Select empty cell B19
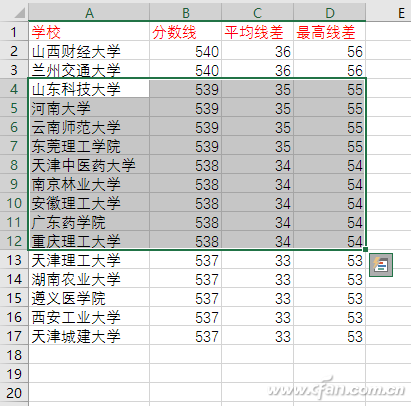 pos(185,374)
